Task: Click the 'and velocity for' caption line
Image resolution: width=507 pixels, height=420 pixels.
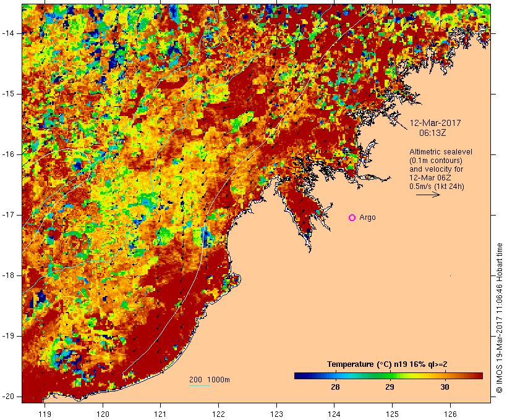Action: [436, 169]
